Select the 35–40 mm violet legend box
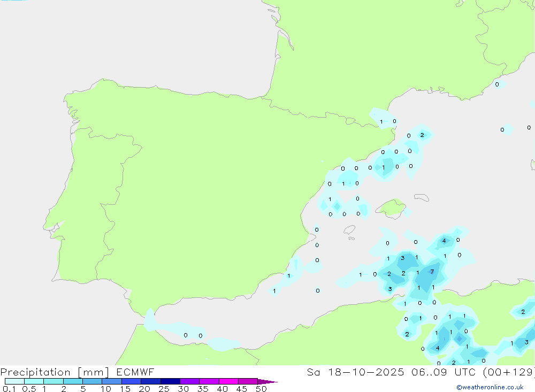The height and width of the screenshot is (392, 535). pyautogui.click(x=209, y=381)
